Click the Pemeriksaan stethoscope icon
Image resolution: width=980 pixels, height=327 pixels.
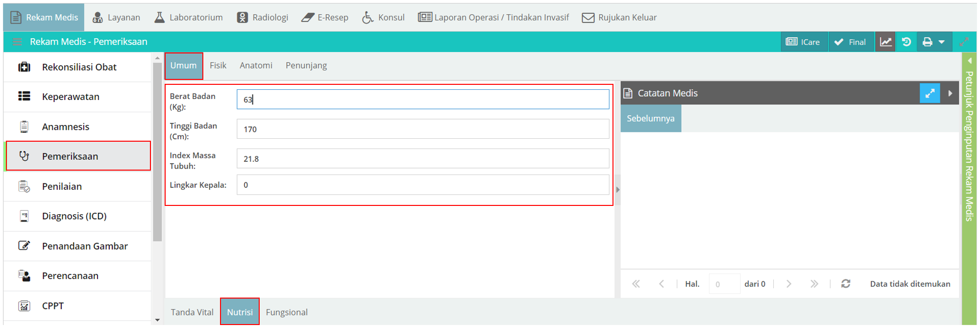(x=24, y=156)
